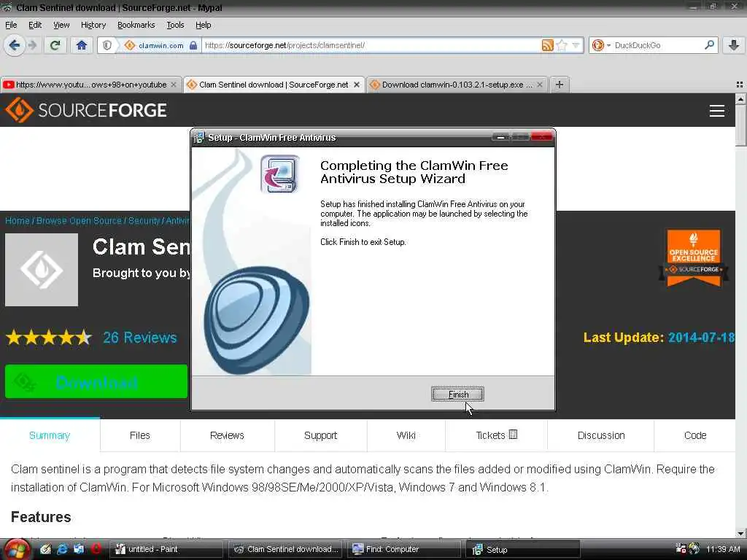Switch to untitled - Paint taskbar button
The height and width of the screenshot is (560, 747).
click(x=166, y=549)
